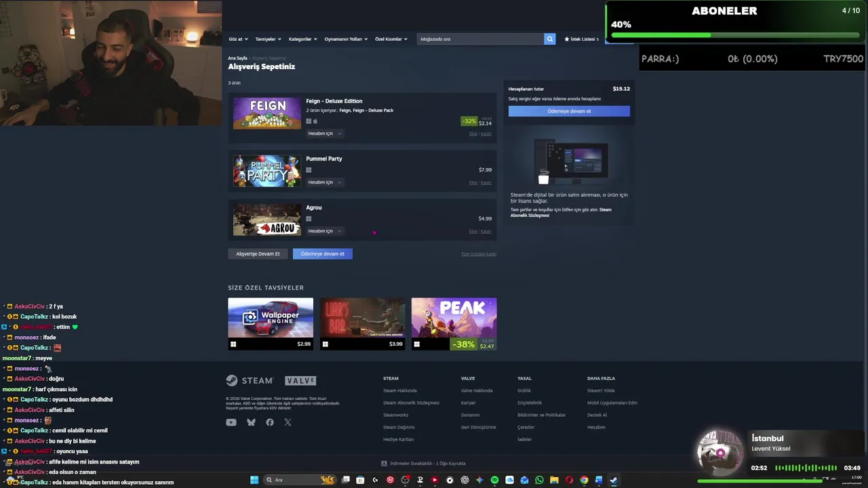Remove all items via 'Tüm ürünleri kaldır'
The image size is (868, 488).
click(x=479, y=254)
